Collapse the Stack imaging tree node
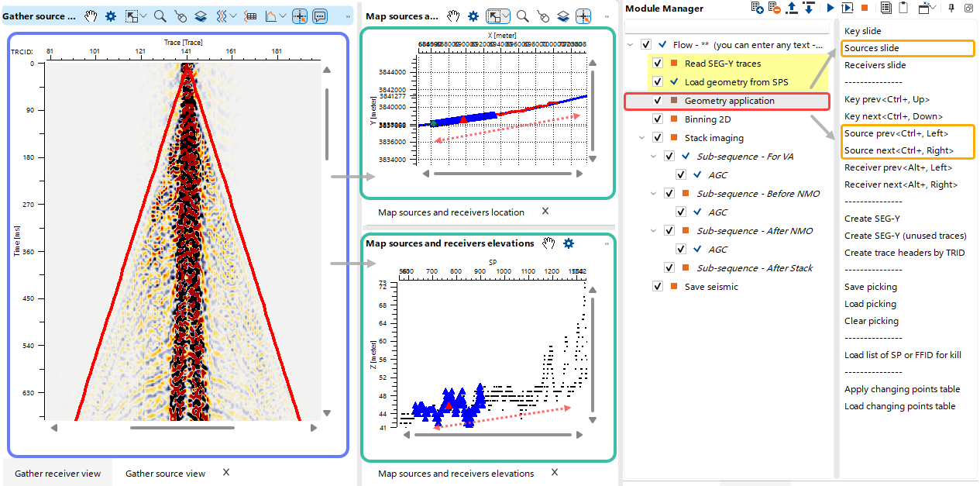 click(x=641, y=137)
